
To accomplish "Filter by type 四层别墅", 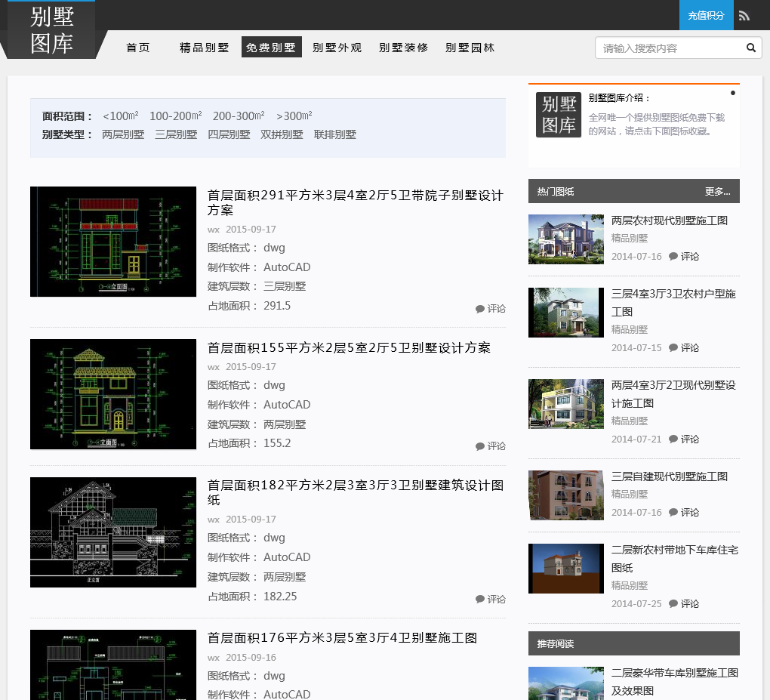I will [229, 134].
